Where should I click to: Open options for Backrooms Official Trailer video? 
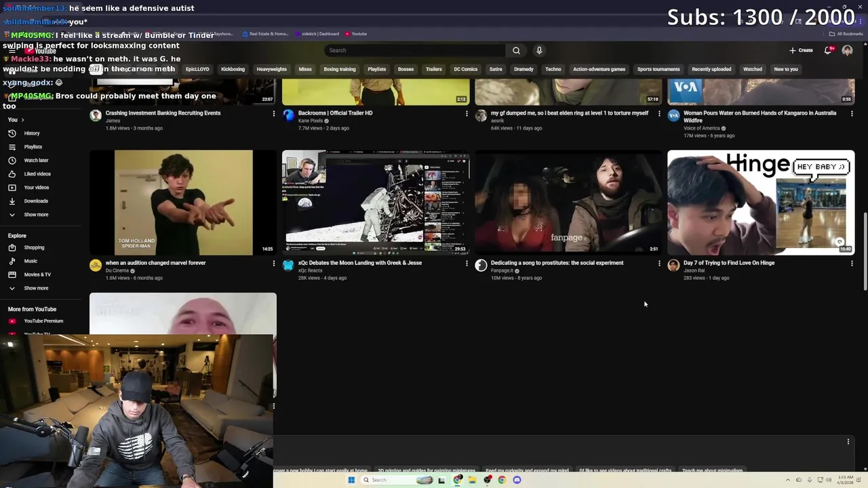click(467, 114)
